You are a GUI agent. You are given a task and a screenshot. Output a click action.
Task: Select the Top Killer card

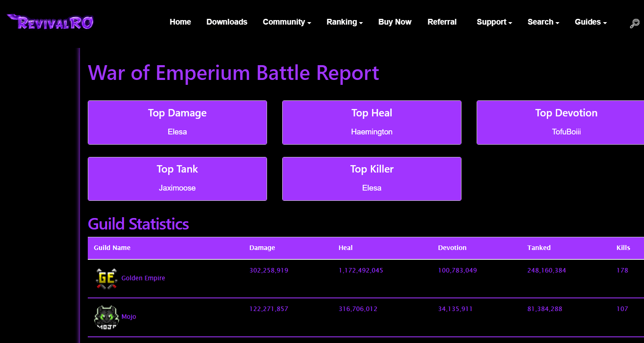click(372, 179)
